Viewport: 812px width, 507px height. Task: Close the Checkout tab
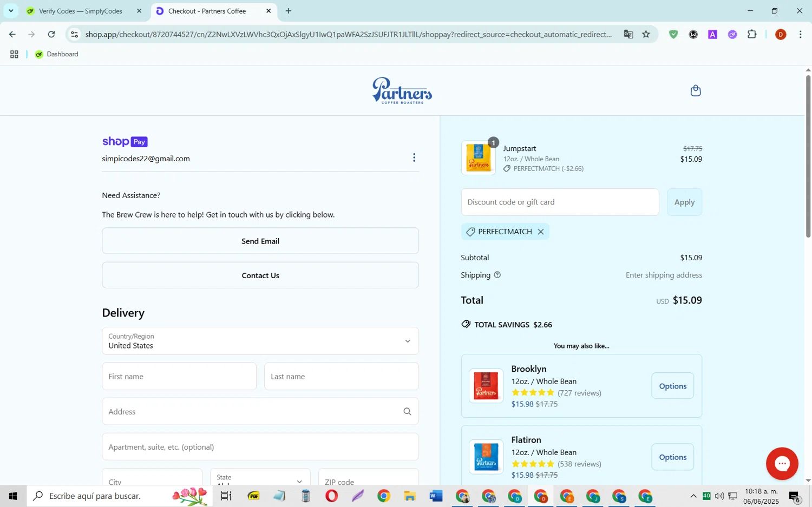pyautogui.click(x=269, y=11)
